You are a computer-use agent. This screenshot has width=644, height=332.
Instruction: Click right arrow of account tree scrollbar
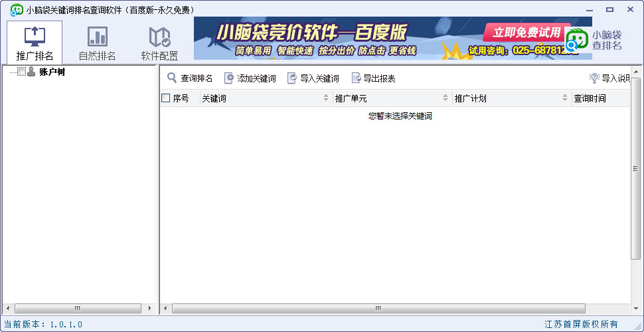pyautogui.click(x=149, y=308)
